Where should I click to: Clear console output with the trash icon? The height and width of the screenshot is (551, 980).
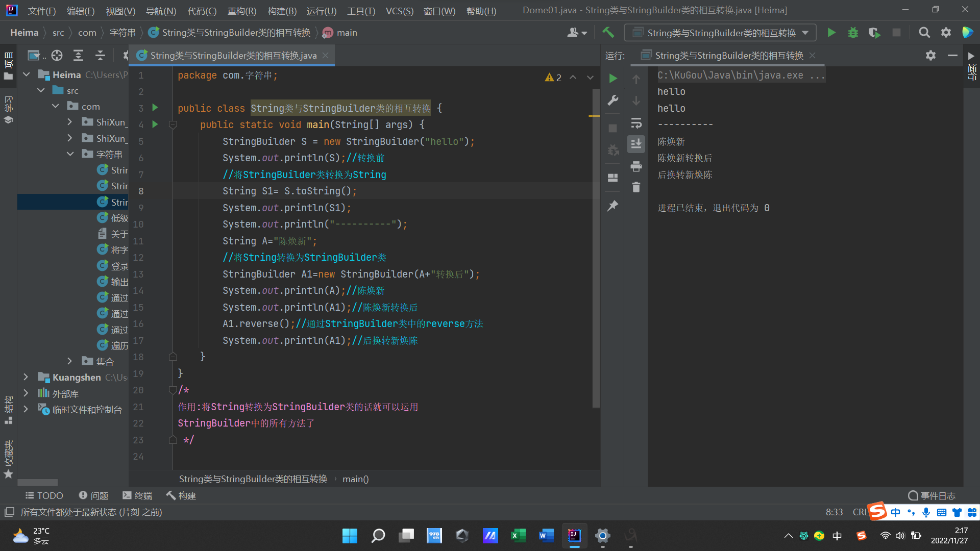(636, 188)
